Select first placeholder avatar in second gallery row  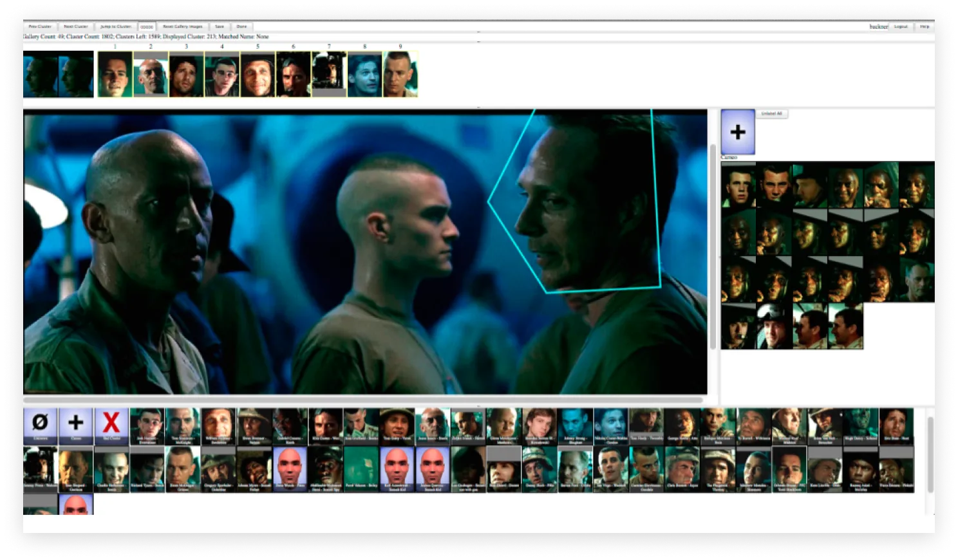[290, 470]
